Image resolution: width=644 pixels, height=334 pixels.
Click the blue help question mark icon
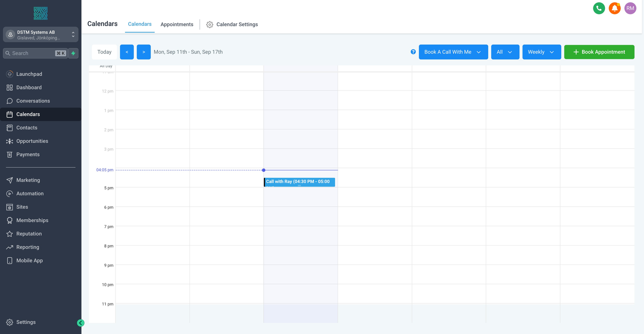(413, 52)
